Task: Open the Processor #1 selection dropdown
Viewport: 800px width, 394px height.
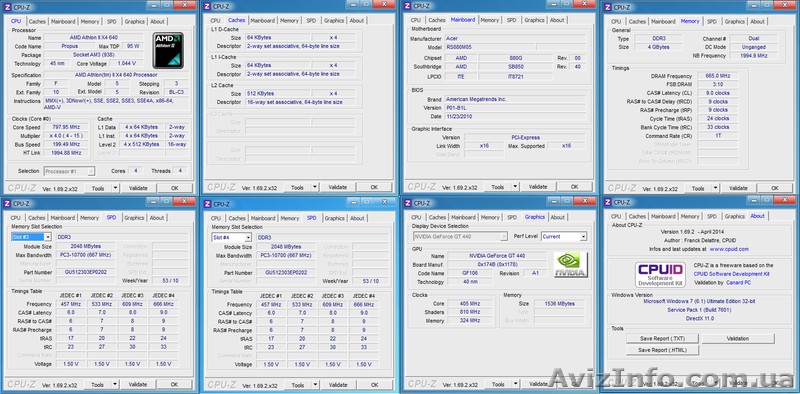Action: pos(91,171)
